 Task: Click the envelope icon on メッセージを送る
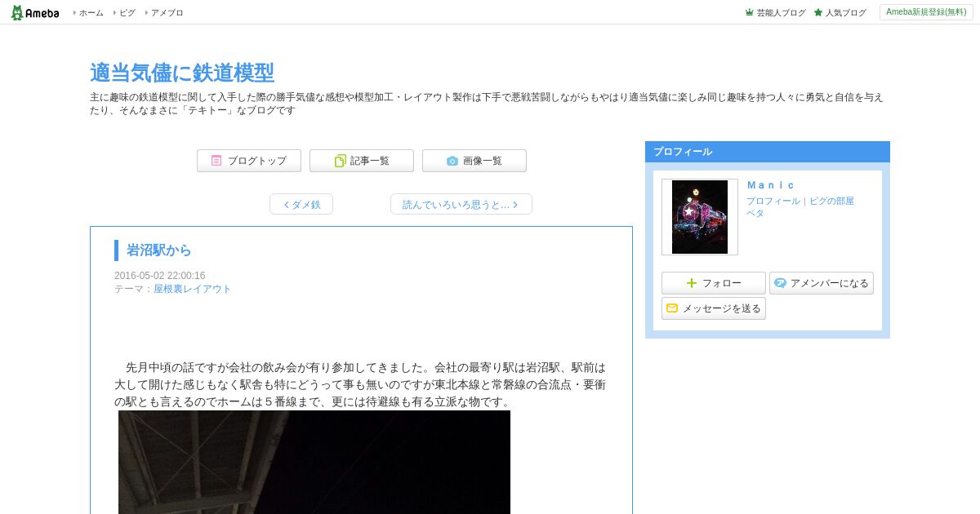[672, 308]
